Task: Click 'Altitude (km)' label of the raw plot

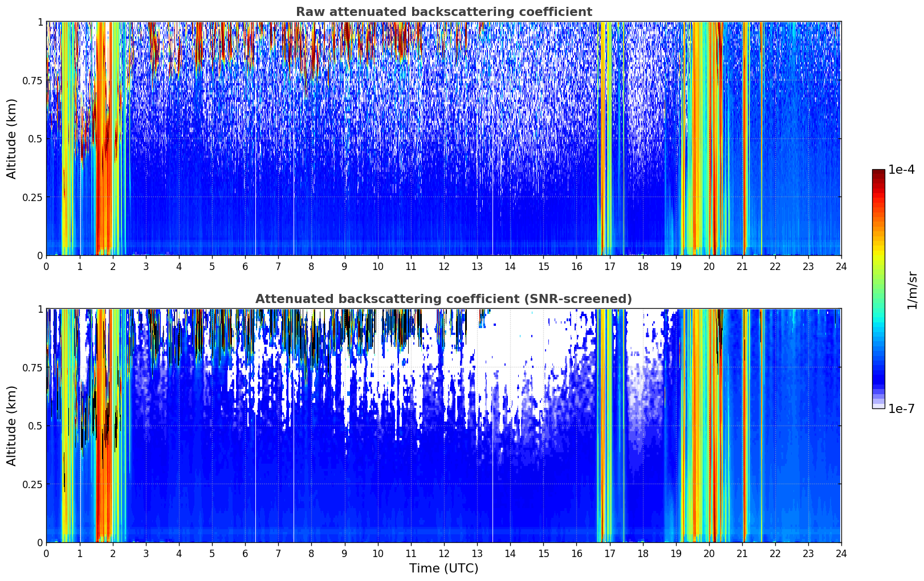Action: [12, 138]
